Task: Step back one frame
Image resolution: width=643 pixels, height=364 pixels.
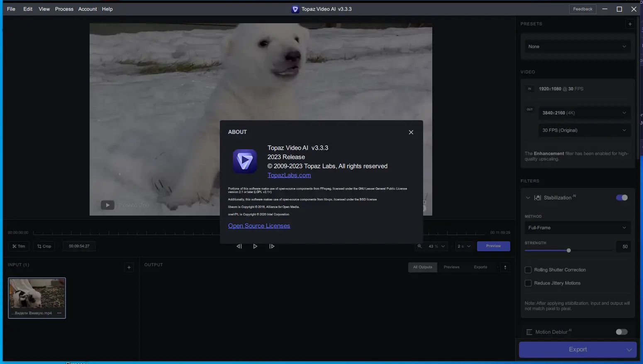Action: 239,246
